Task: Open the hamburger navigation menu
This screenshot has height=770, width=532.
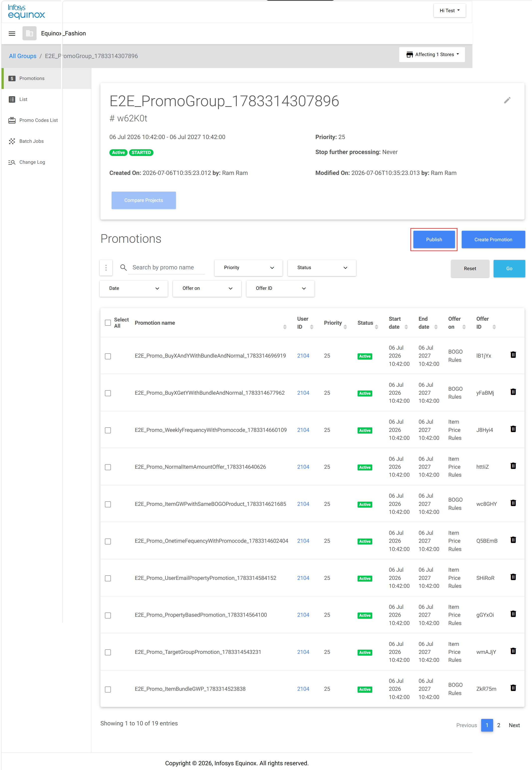Action: pos(12,33)
